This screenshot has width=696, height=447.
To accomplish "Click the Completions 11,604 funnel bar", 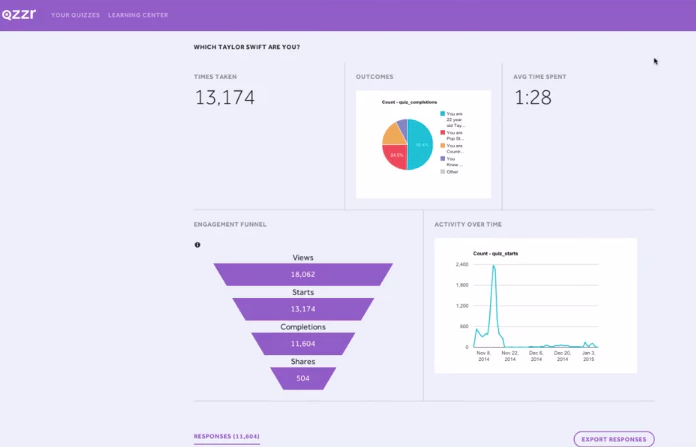I will pos(303,344).
